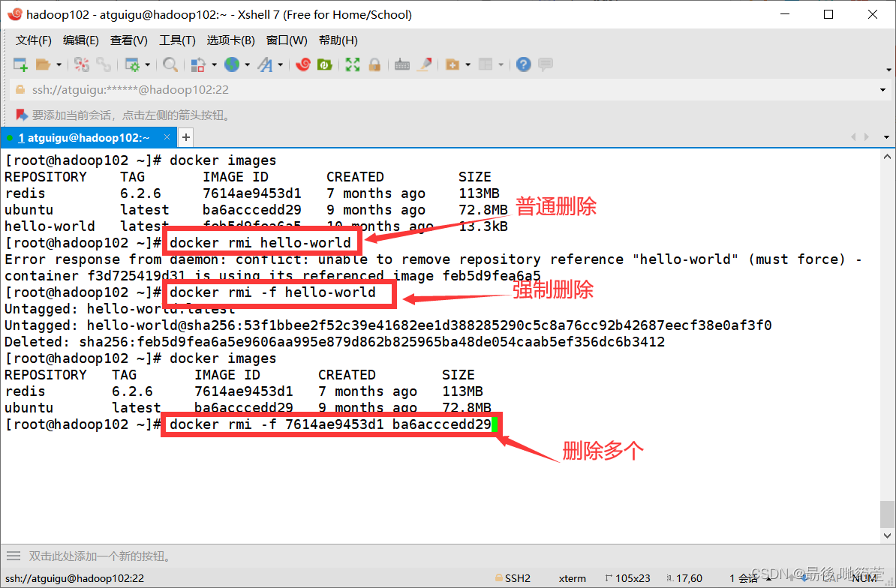The image size is (896, 588).
Task: Click the 113MB size in first listing
Action: click(x=479, y=193)
